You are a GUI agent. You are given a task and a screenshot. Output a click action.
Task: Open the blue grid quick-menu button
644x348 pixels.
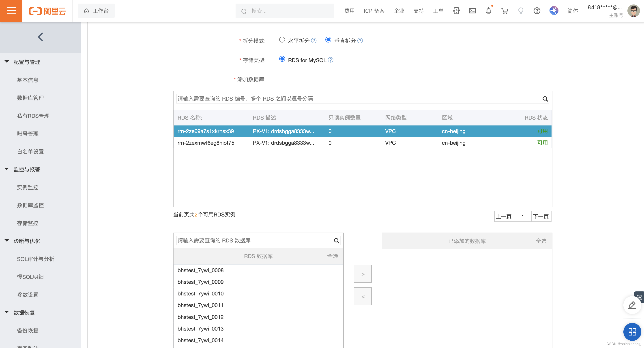coord(632,332)
